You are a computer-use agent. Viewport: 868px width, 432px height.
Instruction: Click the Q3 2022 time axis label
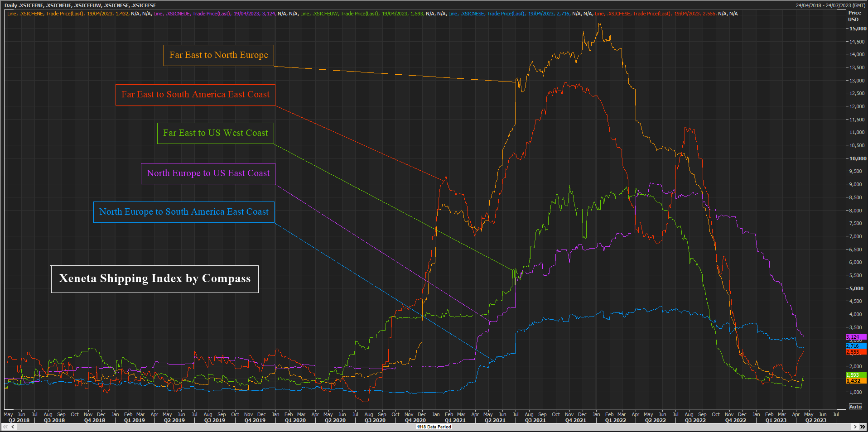pyautogui.click(x=695, y=420)
